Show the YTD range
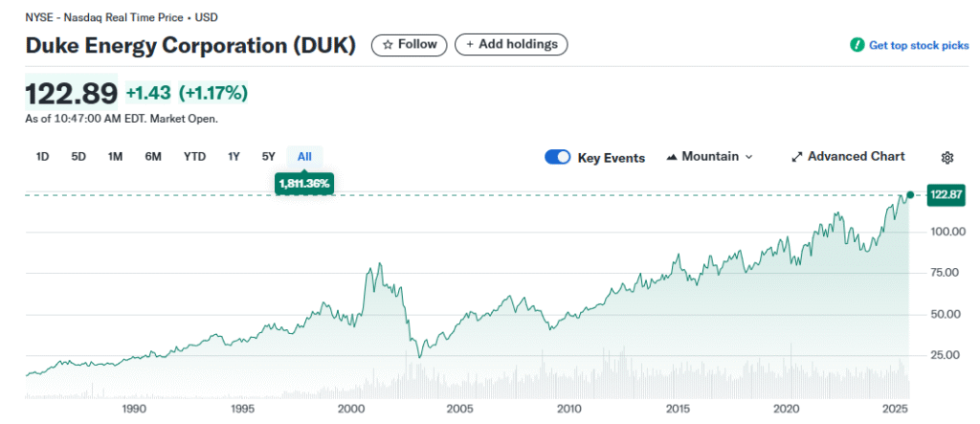This screenshot has height=424, width=980. [194, 157]
